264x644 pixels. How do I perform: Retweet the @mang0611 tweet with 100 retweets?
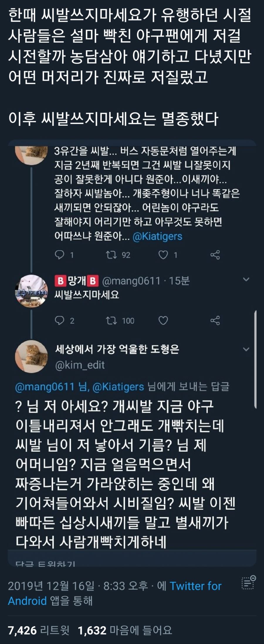click(111, 320)
